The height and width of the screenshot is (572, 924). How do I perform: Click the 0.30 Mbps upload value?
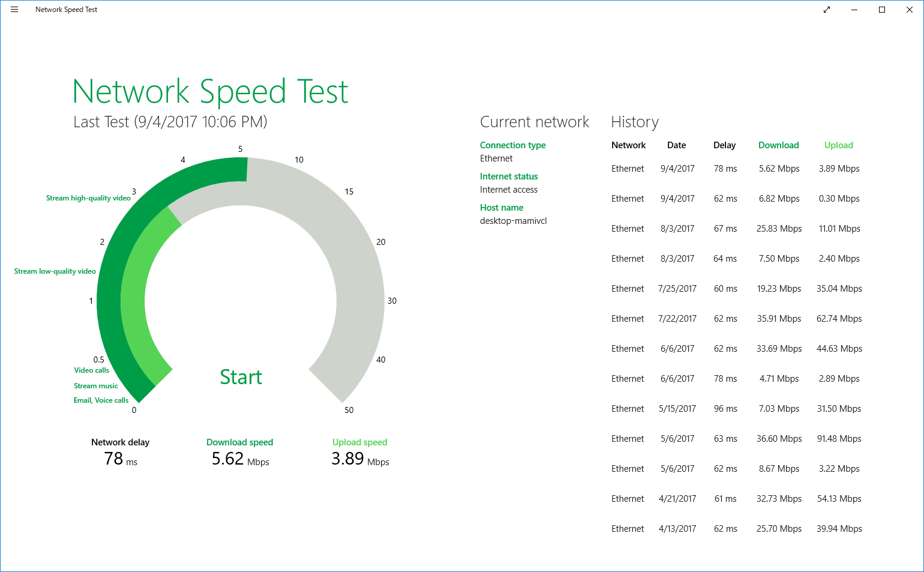coord(839,199)
